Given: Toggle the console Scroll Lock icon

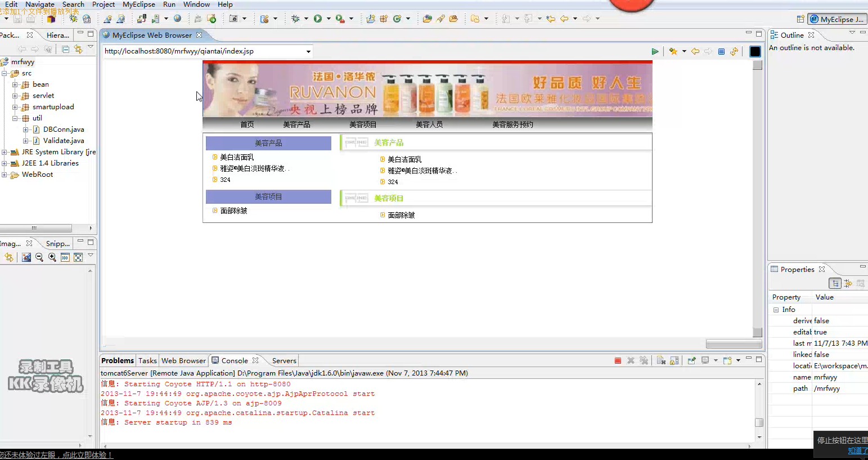Looking at the screenshot, I should 674,360.
